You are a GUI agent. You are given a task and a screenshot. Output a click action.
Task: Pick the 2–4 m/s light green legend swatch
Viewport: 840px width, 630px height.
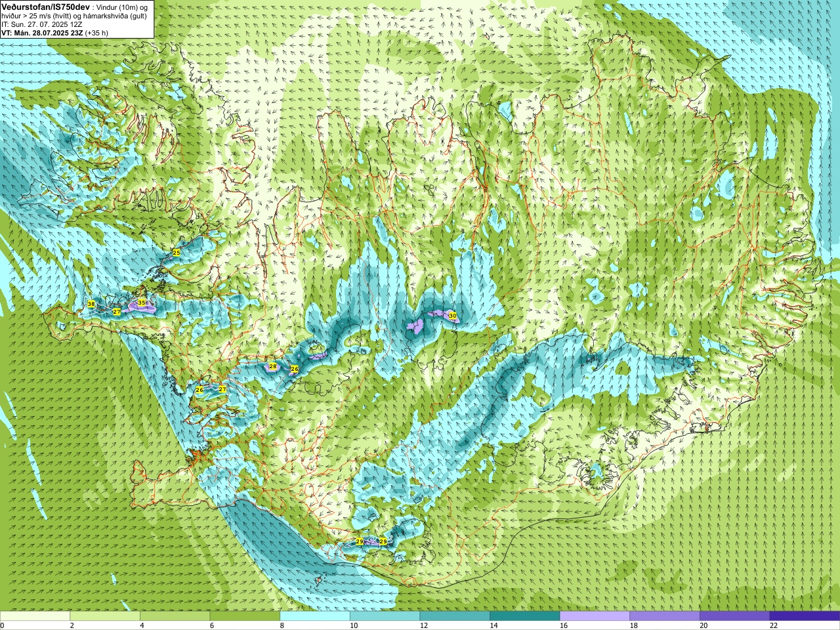tap(105, 616)
